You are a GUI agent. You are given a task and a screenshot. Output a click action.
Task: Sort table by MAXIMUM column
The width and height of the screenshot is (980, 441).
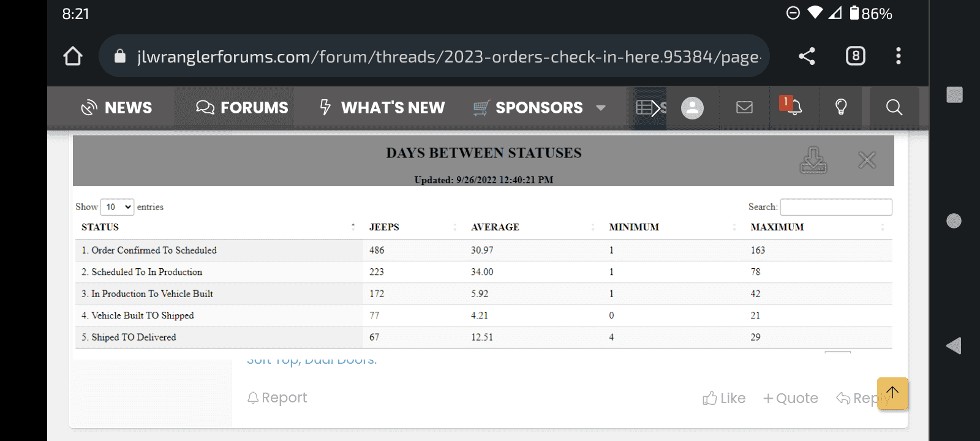point(818,227)
